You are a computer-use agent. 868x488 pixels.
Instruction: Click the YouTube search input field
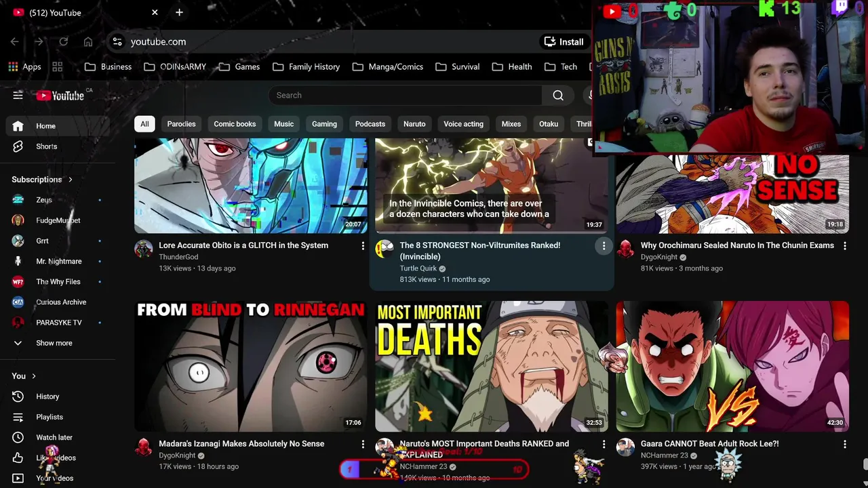406,96
